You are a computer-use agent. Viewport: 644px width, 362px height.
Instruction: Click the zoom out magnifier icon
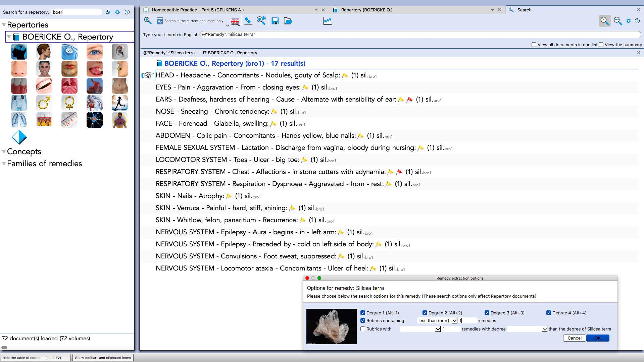pos(618,21)
